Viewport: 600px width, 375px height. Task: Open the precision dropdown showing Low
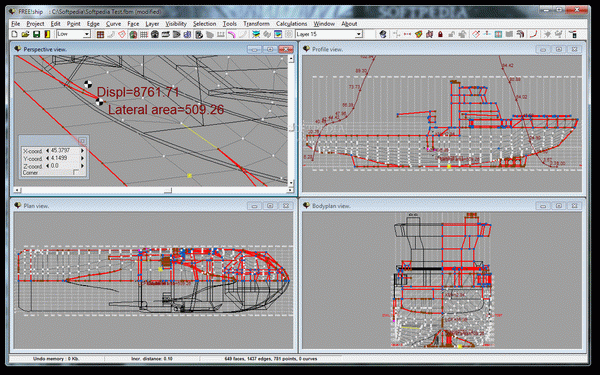tap(73, 34)
